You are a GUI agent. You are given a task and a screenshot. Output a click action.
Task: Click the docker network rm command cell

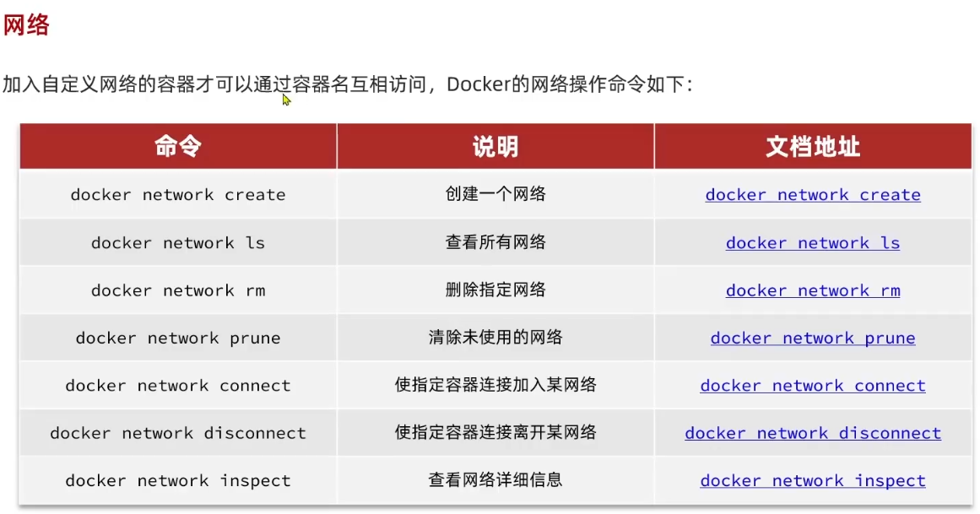coord(178,290)
